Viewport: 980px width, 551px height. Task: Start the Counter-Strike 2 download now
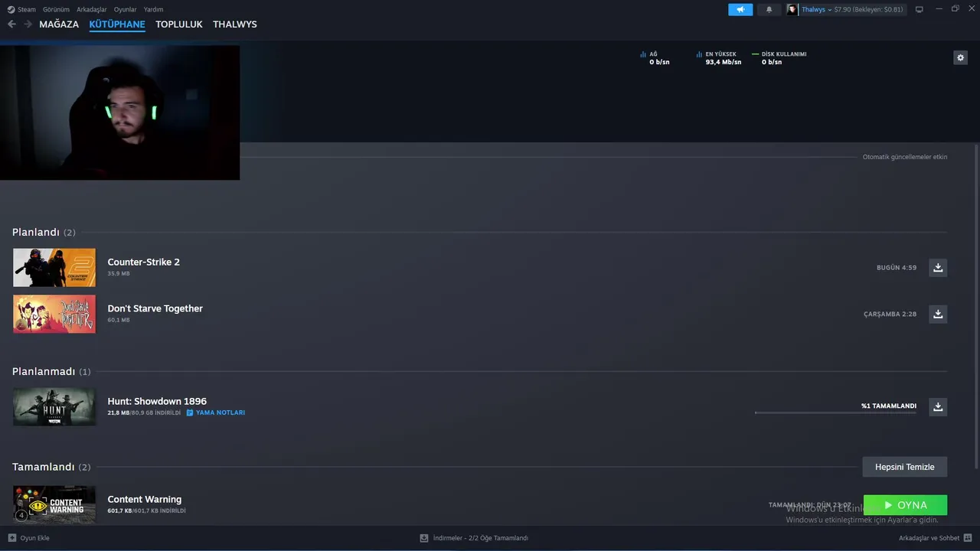[938, 267]
